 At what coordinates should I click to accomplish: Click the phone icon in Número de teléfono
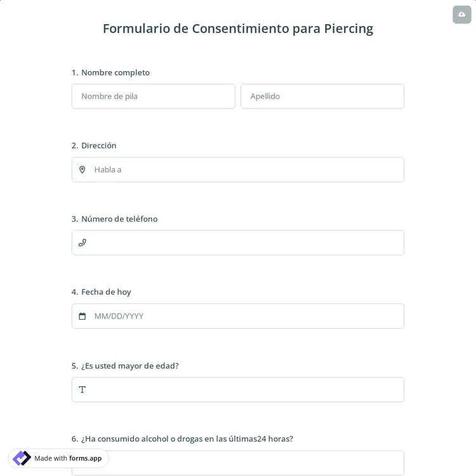coord(82,242)
